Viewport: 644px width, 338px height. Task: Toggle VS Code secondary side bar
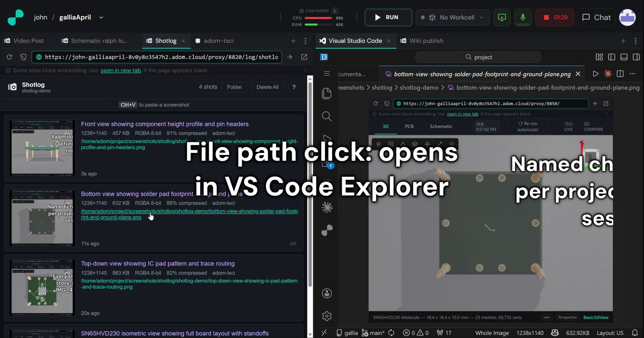(637, 57)
